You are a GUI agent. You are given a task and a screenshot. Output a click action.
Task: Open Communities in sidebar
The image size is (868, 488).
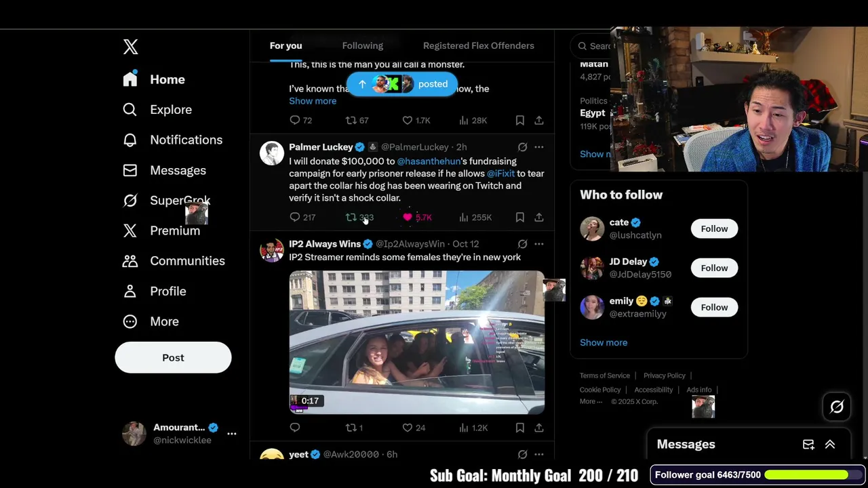(x=174, y=261)
